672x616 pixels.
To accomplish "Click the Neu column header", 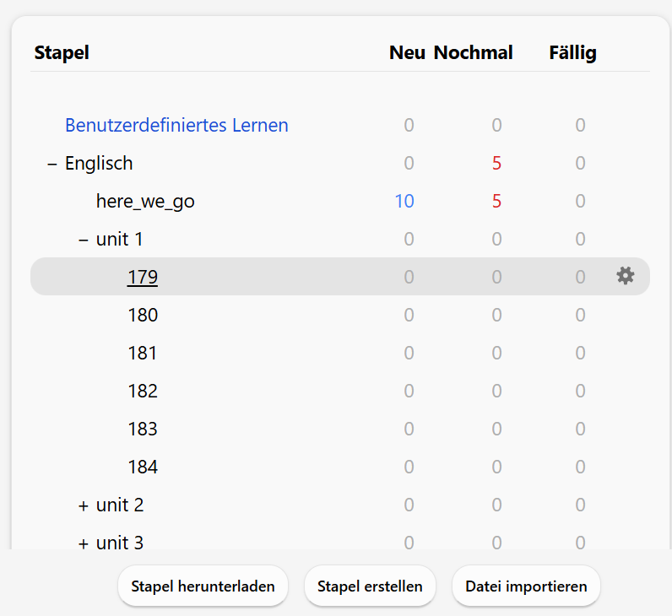I will (407, 52).
